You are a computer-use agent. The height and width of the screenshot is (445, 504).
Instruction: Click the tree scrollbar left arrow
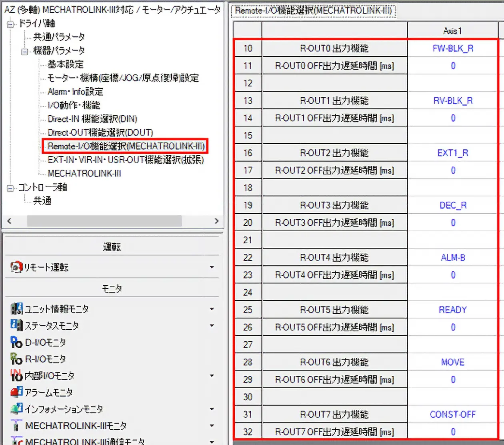[x=9, y=221]
